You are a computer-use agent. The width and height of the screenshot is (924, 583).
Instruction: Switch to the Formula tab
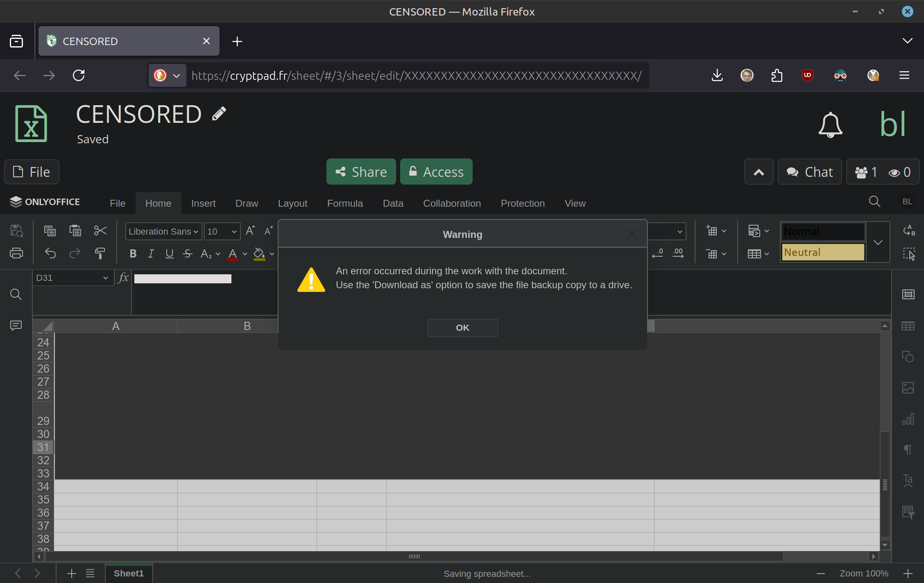point(345,203)
